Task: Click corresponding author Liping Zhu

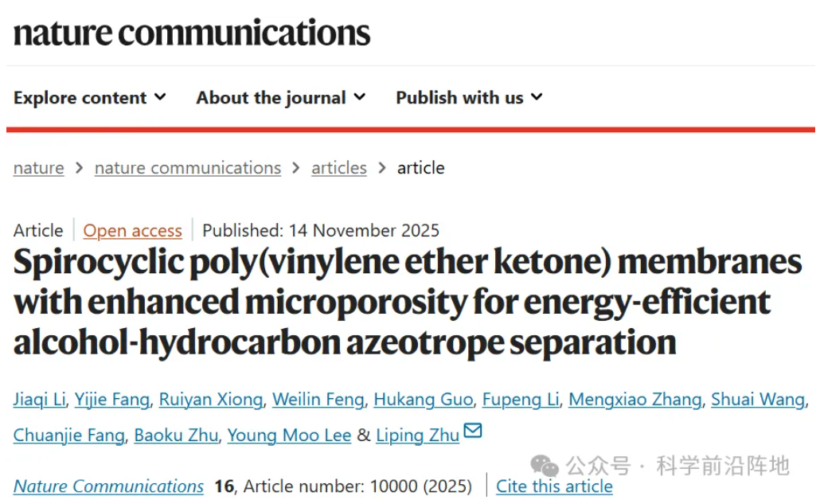Action: [417, 436]
